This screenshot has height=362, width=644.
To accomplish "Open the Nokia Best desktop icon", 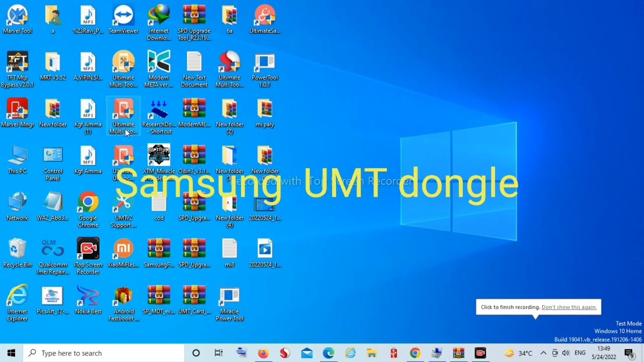I will (88, 300).
